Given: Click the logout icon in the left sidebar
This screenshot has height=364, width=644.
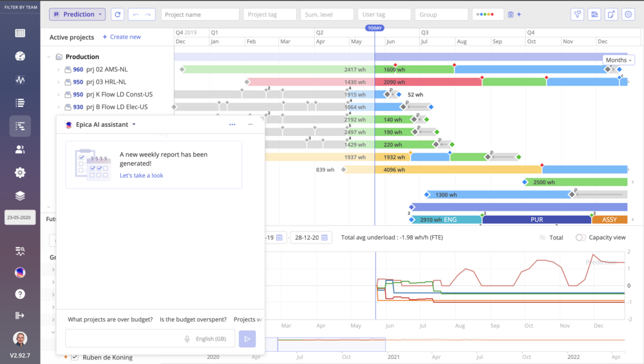Looking at the screenshot, I should [20, 315].
